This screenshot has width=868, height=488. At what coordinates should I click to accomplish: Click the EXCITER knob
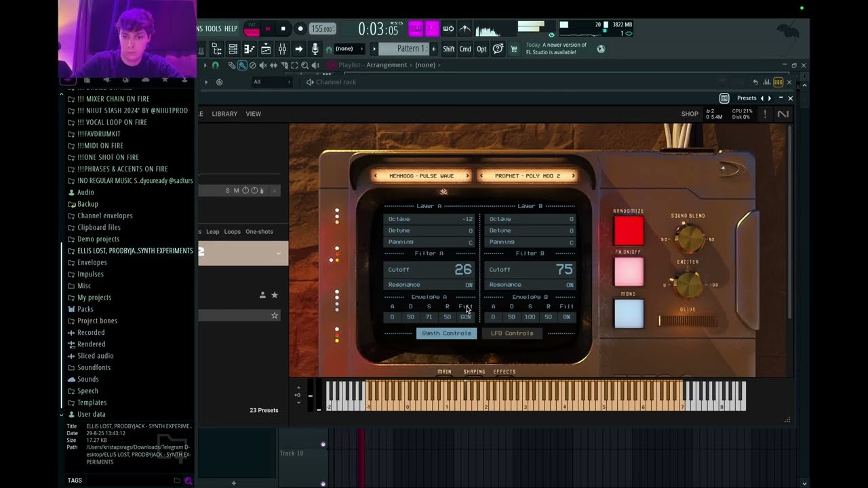coord(689,284)
